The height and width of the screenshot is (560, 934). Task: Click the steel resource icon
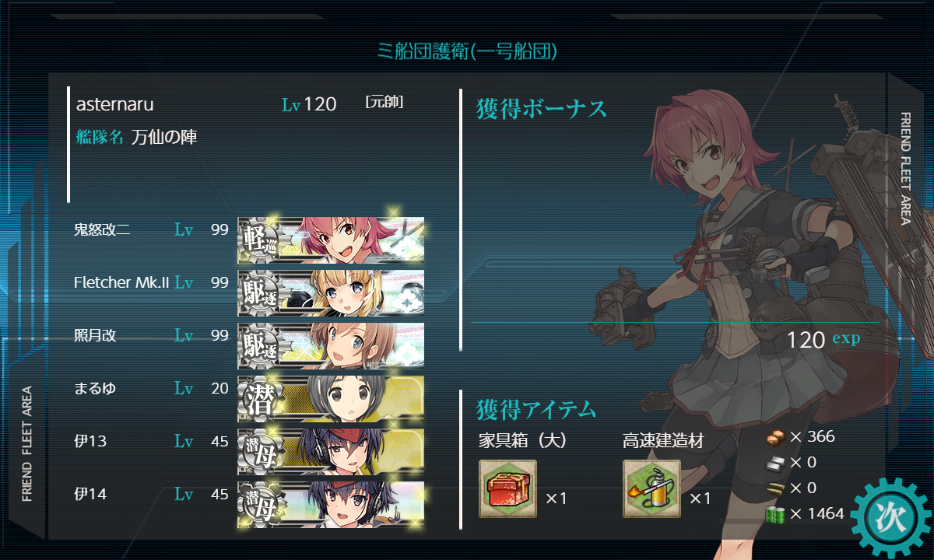pos(777,462)
